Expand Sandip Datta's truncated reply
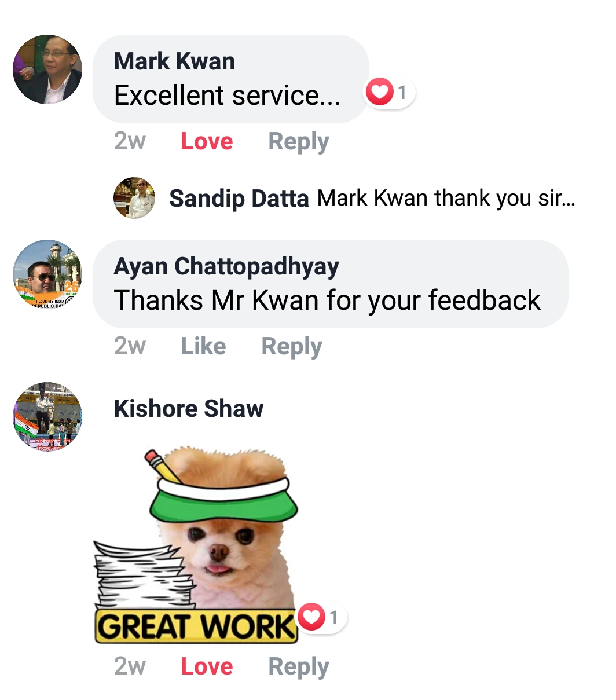The height and width of the screenshot is (700, 616). 446,199
